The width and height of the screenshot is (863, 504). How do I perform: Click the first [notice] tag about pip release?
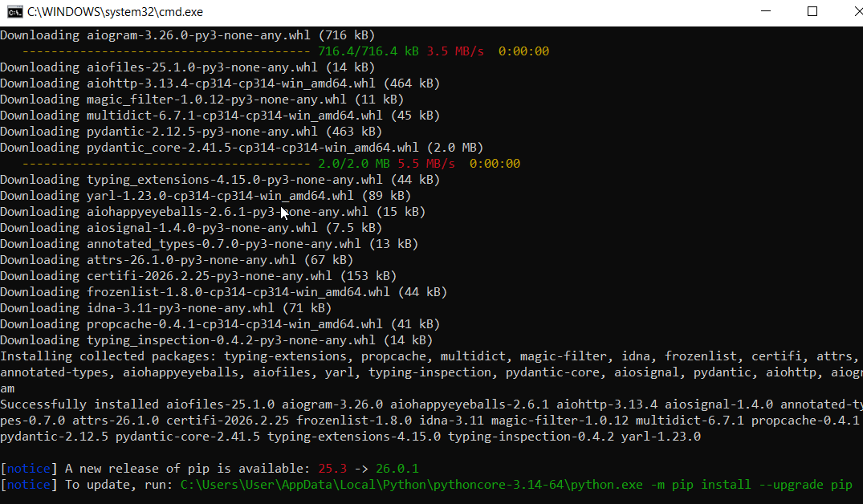[x=29, y=468]
